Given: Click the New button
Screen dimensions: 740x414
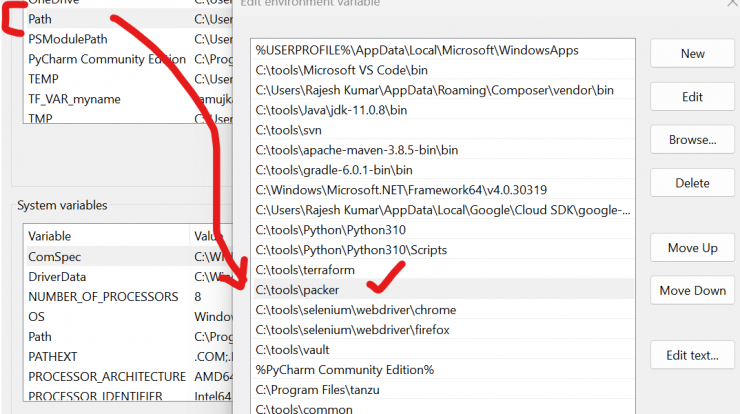Looking at the screenshot, I should click(692, 53).
